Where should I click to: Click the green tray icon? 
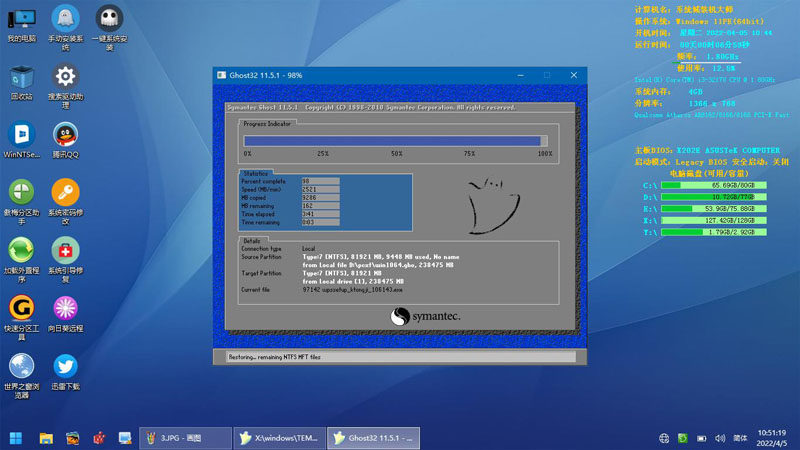click(x=683, y=438)
